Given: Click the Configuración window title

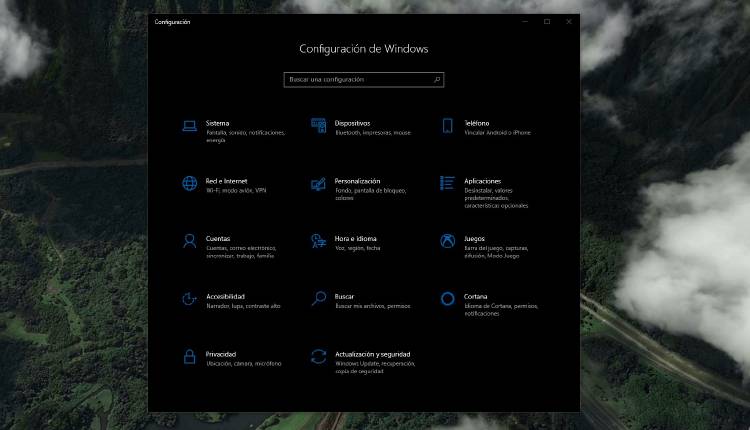Looking at the screenshot, I should tap(172, 22).
